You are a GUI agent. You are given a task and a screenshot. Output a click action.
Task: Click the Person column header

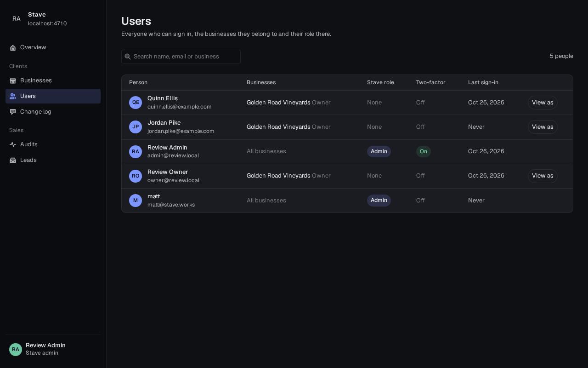pyautogui.click(x=138, y=82)
